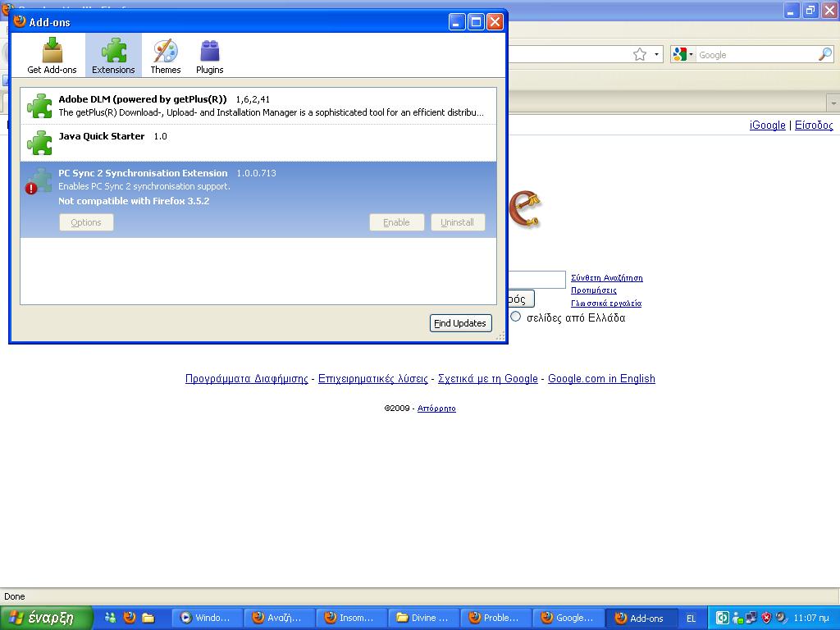Open the Προτιμήσεις link

coord(594,290)
